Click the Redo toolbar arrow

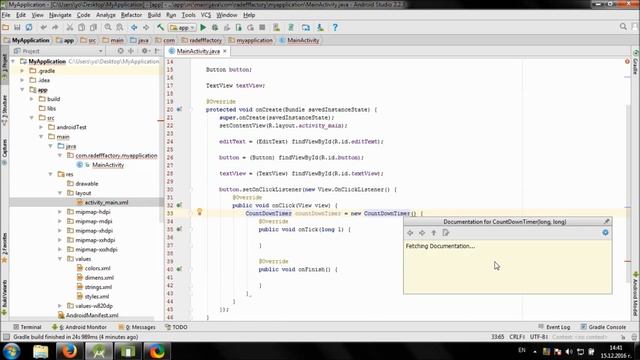click(x=55, y=27)
